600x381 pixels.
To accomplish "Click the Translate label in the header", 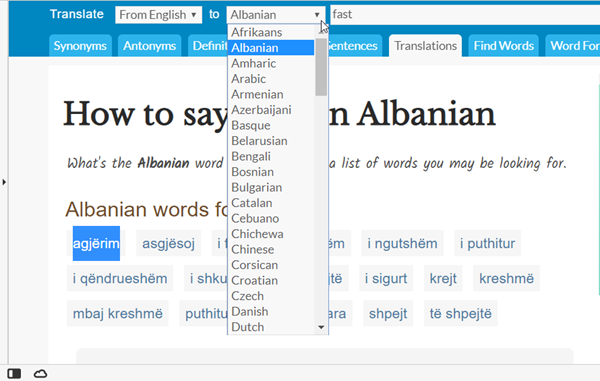I will click(x=77, y=14).
